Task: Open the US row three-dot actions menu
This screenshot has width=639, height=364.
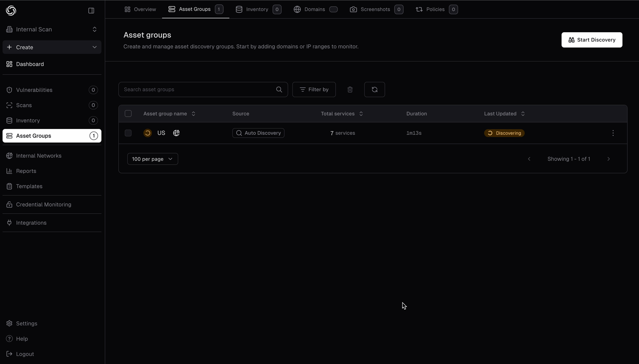Action: coord(613,133)
